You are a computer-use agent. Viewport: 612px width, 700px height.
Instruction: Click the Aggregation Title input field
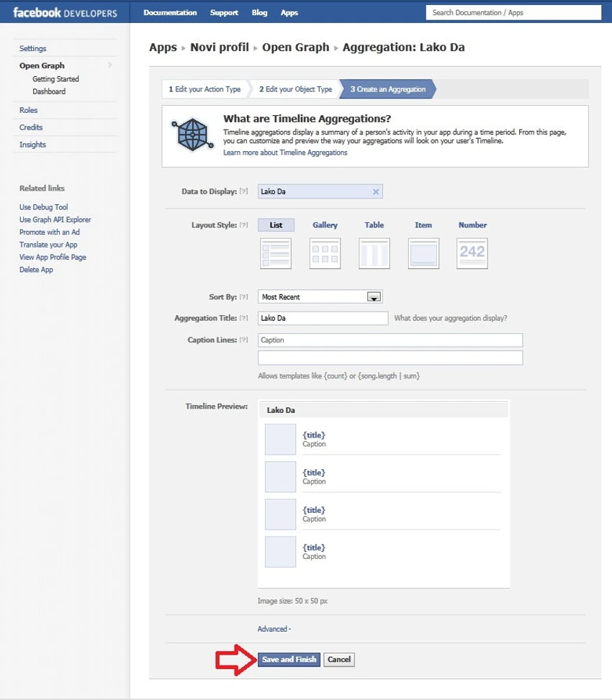(x=323, y=318)
